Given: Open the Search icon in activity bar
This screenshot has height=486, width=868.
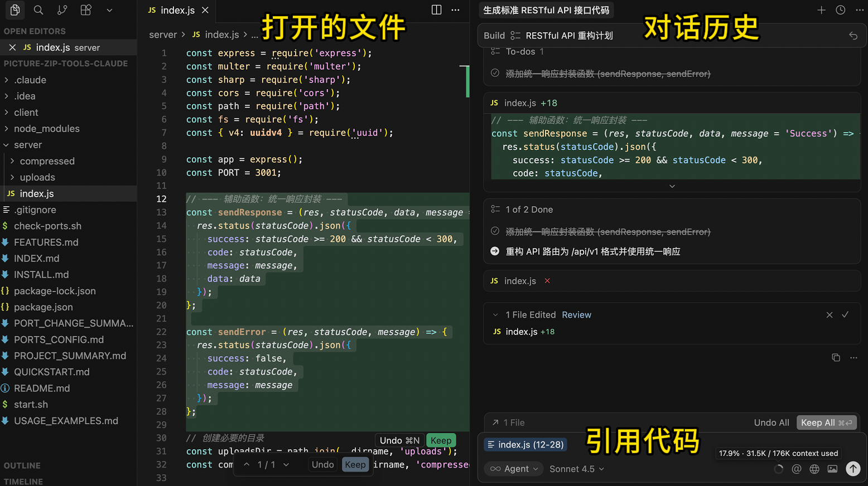Looking at the screenshot, I should coord(38,10).
